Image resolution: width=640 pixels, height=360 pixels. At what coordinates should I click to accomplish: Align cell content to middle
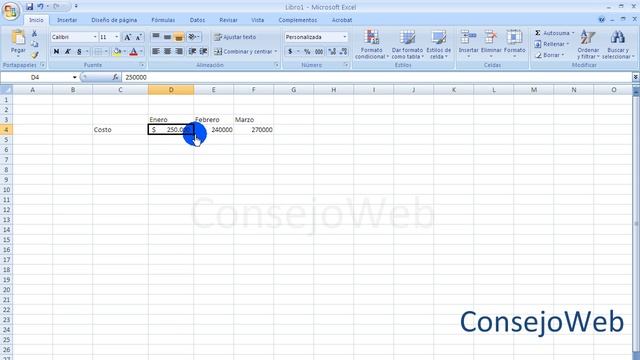pos(167,37)
